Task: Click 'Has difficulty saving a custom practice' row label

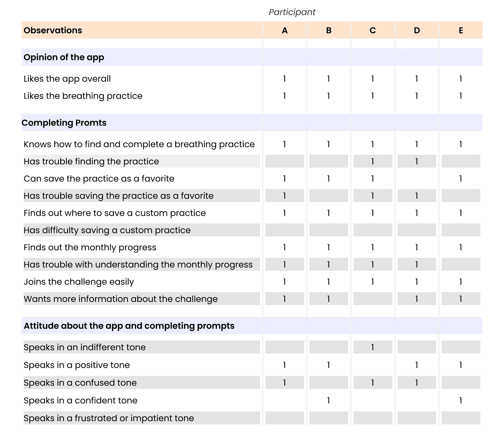Action: (x=107, y=230)
